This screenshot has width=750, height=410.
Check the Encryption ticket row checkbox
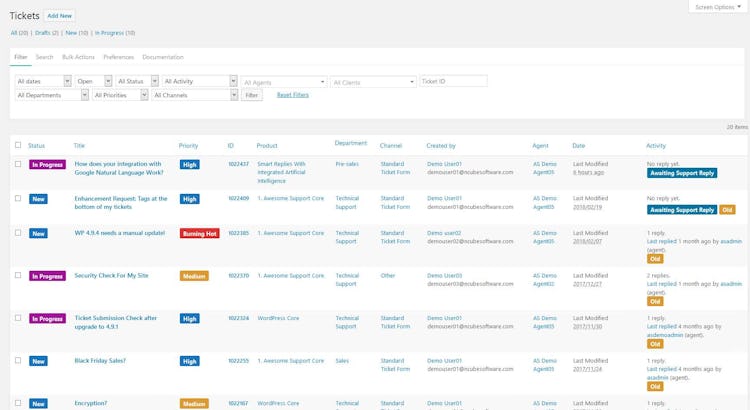(x=18, y=403)
